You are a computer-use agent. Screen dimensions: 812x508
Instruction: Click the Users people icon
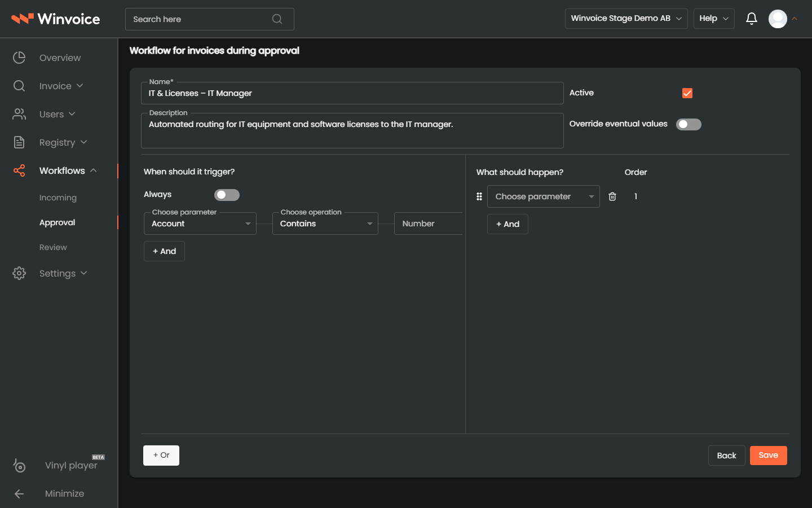click(x=19, y=114)
